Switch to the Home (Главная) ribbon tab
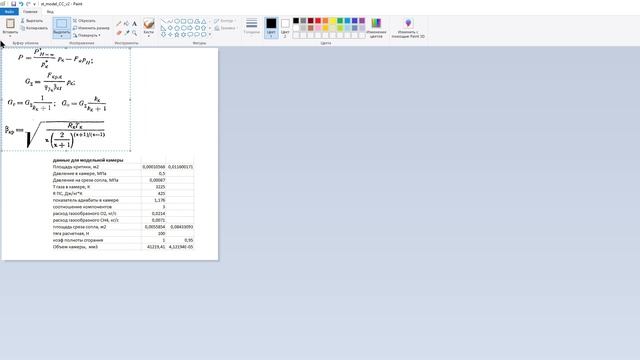The image size is (640, 360). point(30,12)
